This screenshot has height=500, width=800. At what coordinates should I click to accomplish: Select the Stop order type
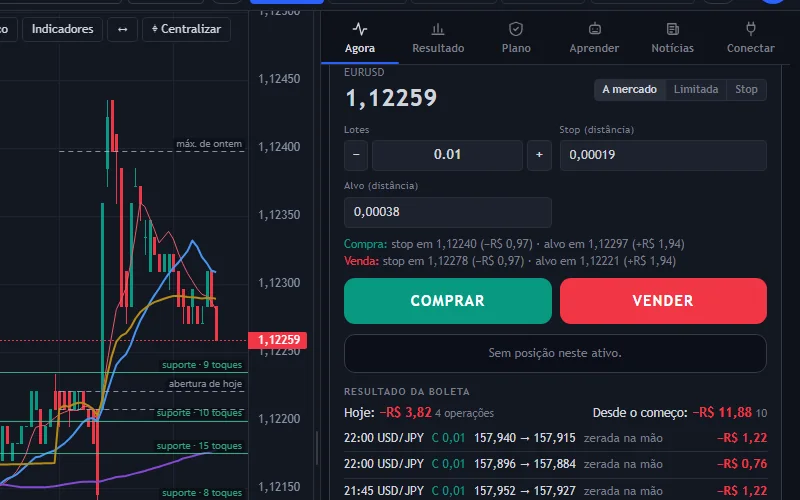pyautogui.click(x=746, y=90)
